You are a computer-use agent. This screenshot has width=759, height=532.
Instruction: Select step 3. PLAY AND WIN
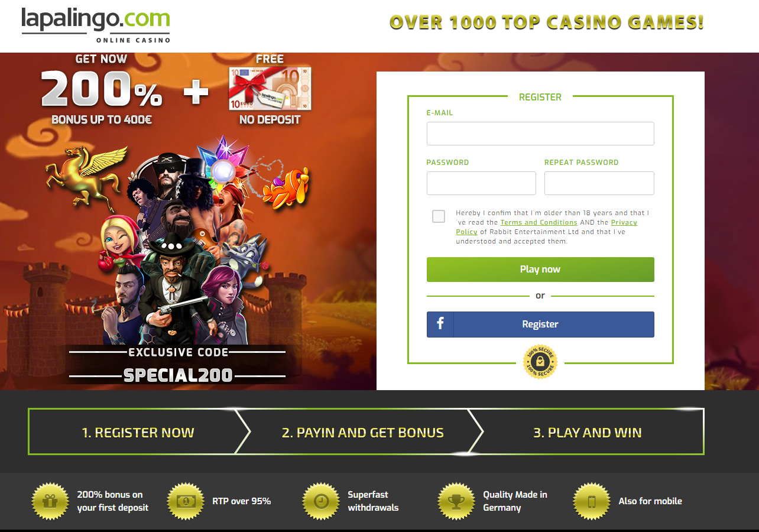[x=588, y=432]
